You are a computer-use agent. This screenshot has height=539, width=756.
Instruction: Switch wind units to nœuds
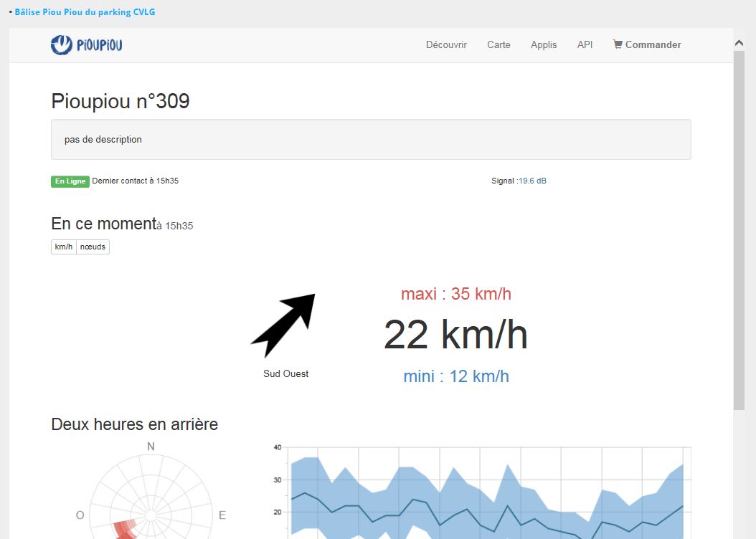(93, 247)
